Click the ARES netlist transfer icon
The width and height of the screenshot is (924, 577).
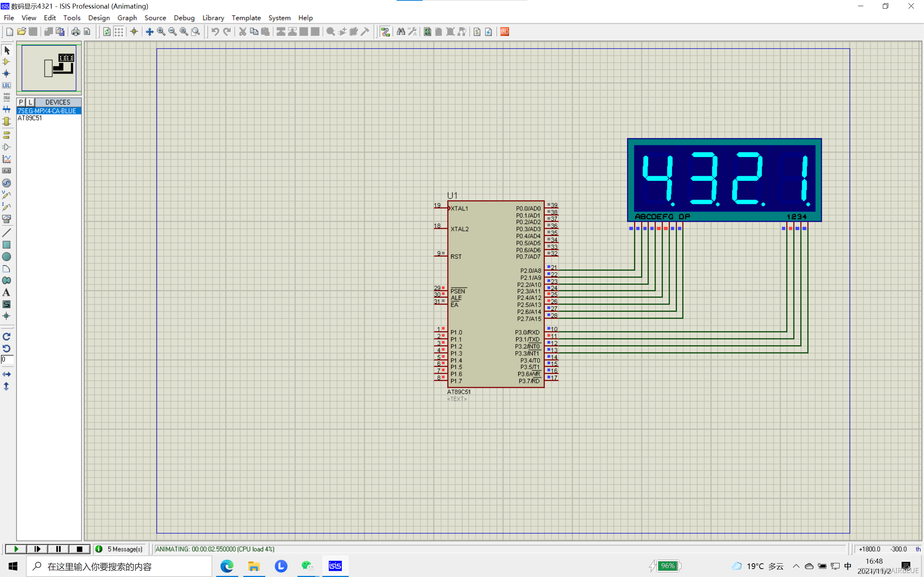[504, 32]
